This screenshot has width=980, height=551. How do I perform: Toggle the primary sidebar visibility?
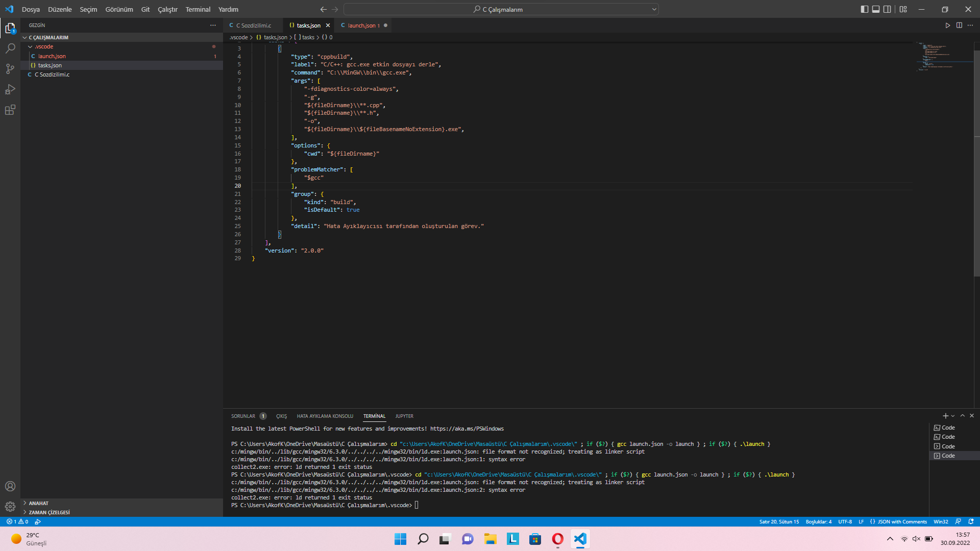pos(864,9)
